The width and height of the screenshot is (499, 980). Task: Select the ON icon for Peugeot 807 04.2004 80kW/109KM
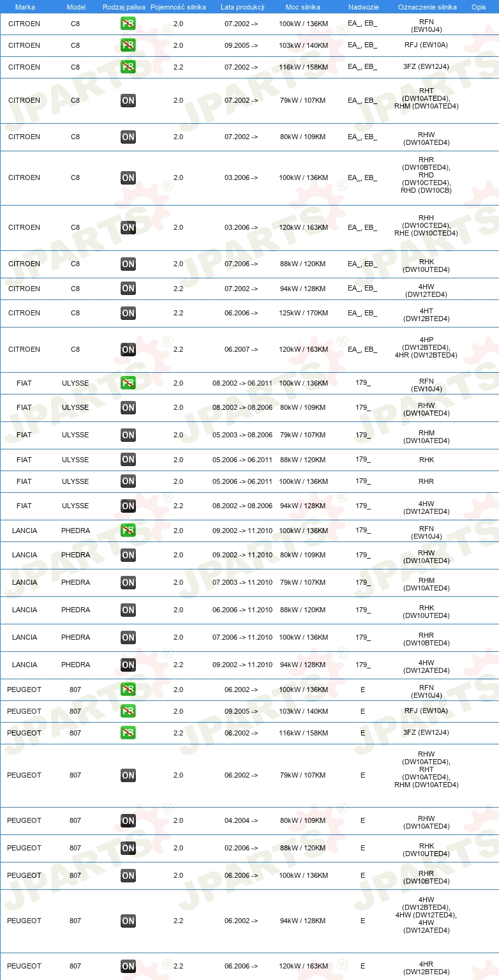(128, 821)
